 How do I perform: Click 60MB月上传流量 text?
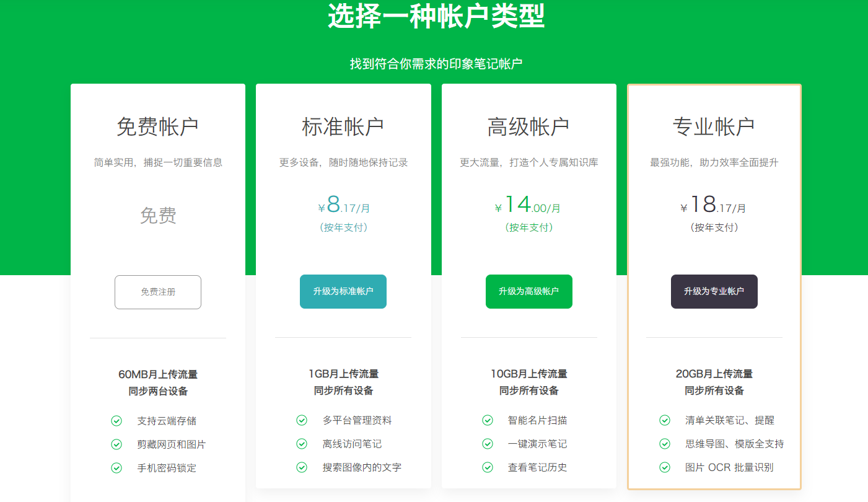pos(158,374)
